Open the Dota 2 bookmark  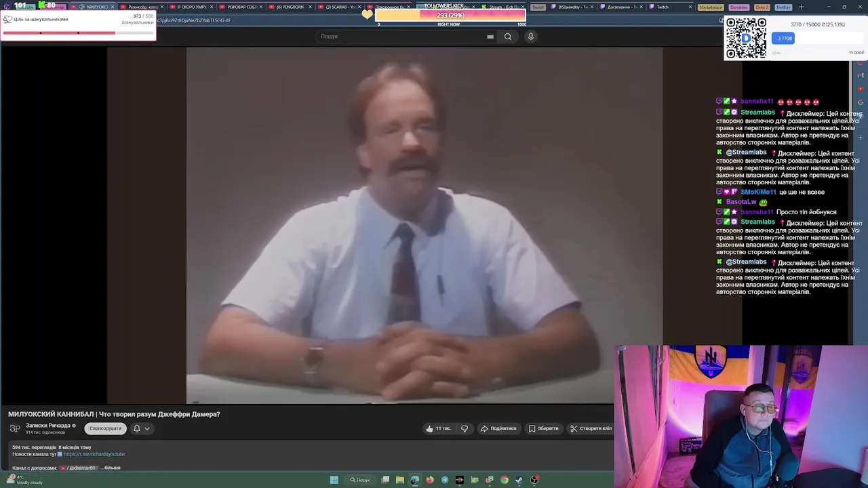point(762,7)
